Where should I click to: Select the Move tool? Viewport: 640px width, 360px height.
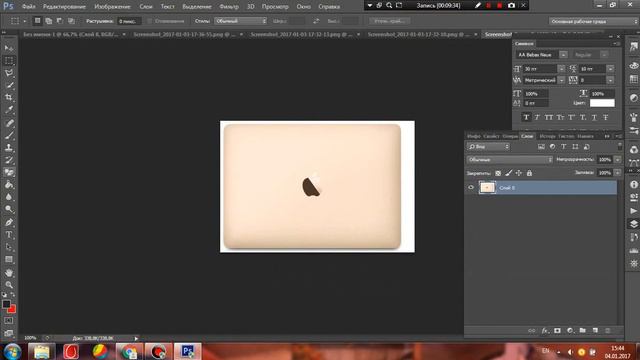pos(9,48)
